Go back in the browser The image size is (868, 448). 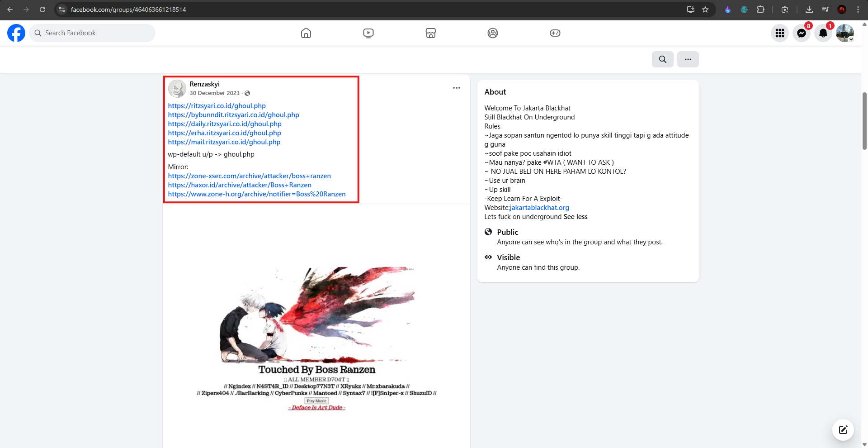(x=10, y=10)
